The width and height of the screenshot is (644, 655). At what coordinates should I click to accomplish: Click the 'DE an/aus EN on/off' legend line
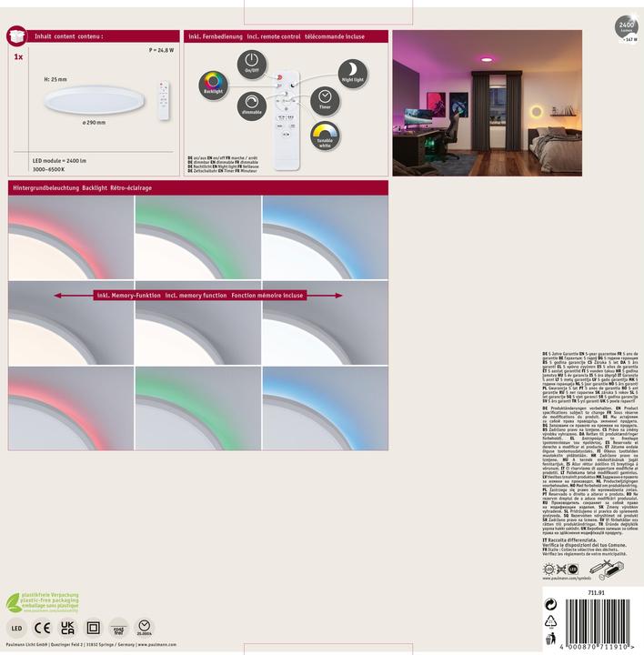[x=223, y=158]
